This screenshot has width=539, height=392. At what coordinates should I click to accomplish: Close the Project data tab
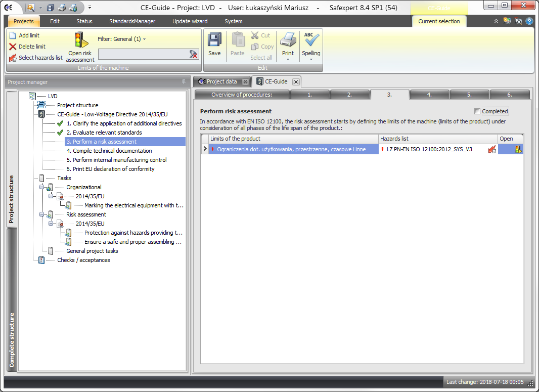(x=245, y=81)
